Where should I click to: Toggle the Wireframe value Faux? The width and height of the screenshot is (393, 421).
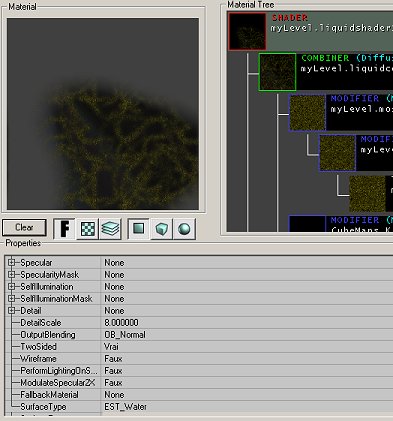click(x=247, y=359)
